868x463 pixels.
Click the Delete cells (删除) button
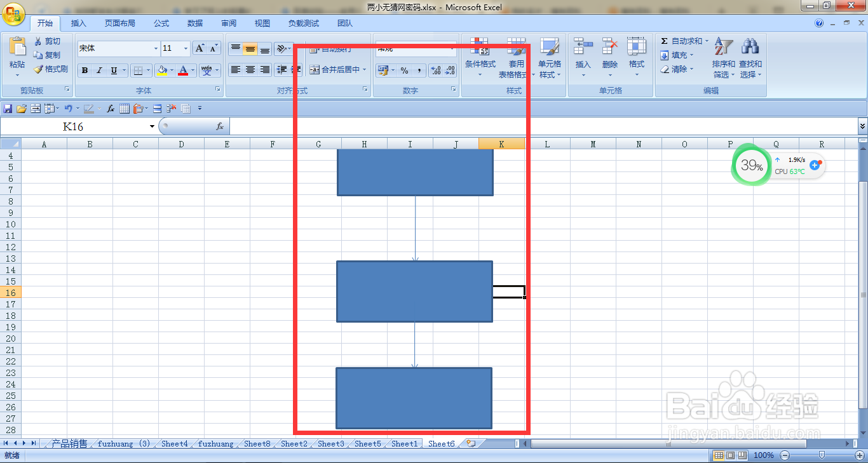tap(609, 56)
